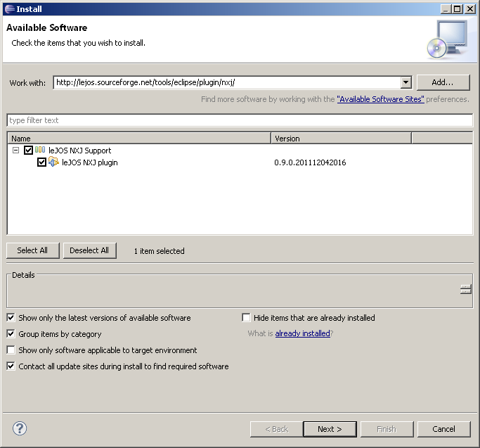Toggle Contact all update sites during install checkbox
The height and width of the screenshot is (448, 480).
tap(11, 366)
